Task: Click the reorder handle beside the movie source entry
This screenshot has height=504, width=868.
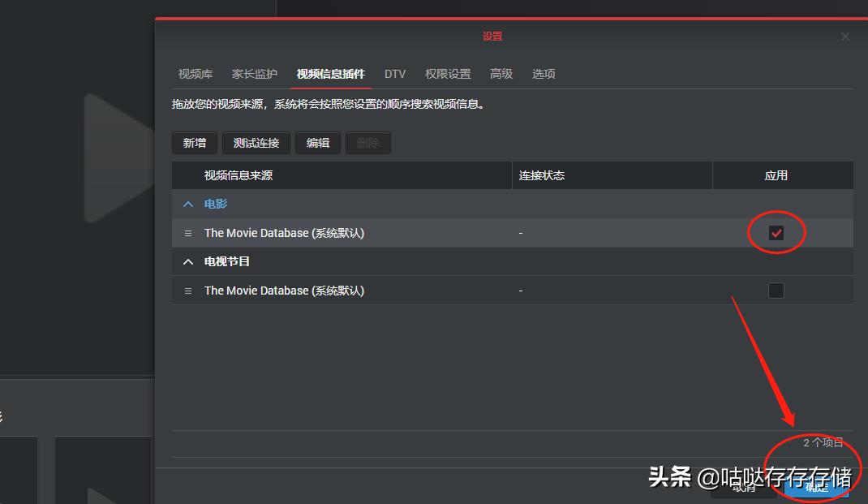Action: (187, 233)
